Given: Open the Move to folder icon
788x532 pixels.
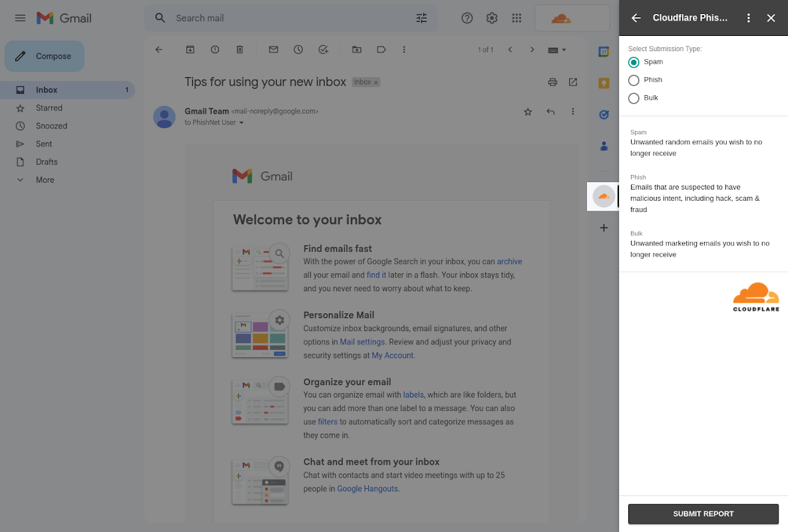Looking at the screenshot, I should tap(357, 50).
